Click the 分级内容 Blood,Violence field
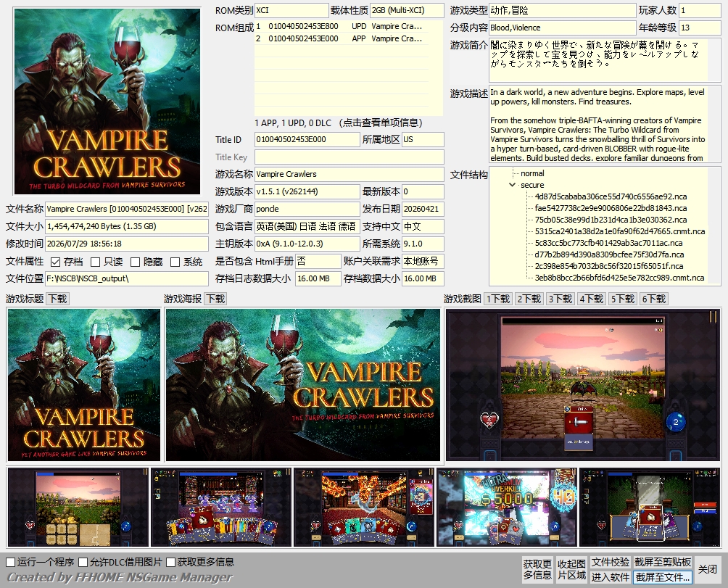This screenshot has height=588, width=728. click(x=562, y=28)
